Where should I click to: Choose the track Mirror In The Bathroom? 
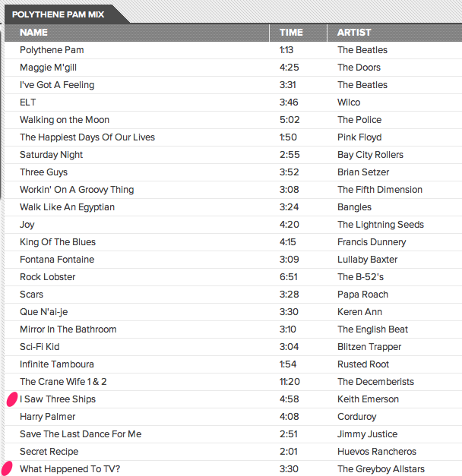[x=68, y=329]
